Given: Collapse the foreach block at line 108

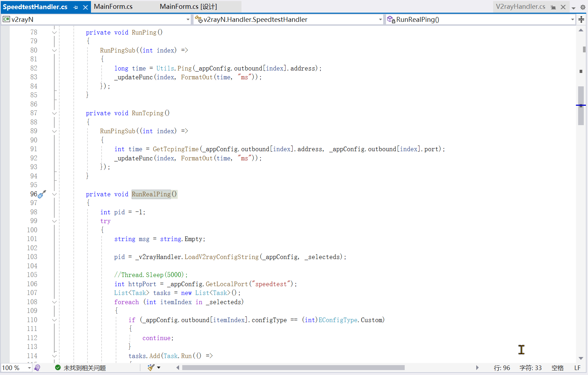Looking at the screenshot, I should [x=54, y=302].
